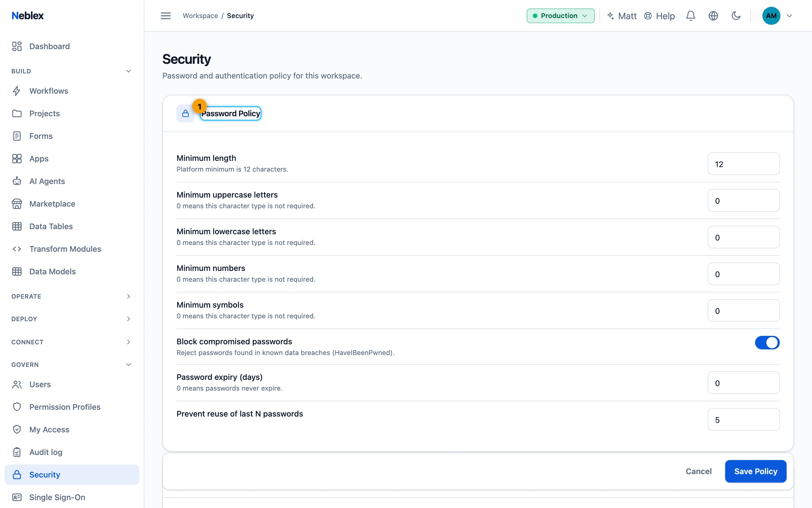812x508 pixels.
Task: Click the Users people icon
Action: (17, 384)
